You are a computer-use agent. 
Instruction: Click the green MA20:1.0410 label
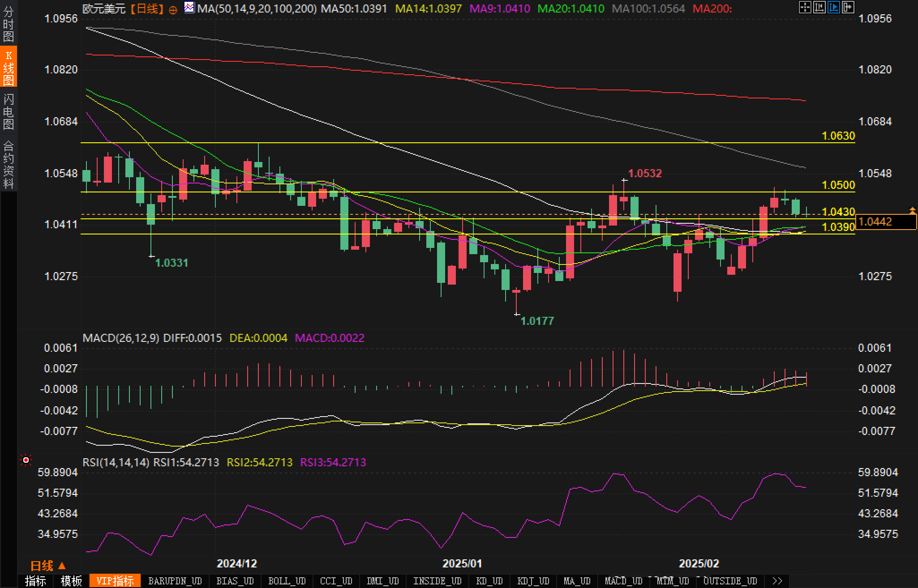pos(571,9)
